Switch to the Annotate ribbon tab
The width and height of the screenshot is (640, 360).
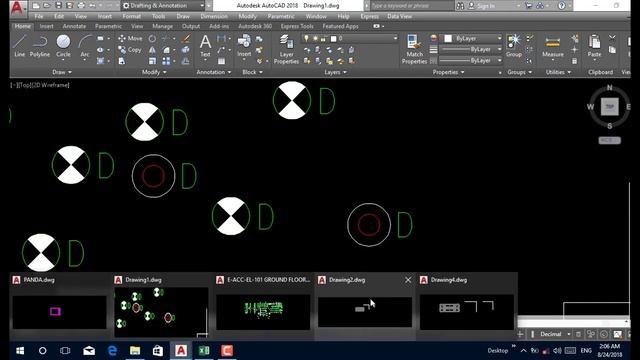(74, 26)
